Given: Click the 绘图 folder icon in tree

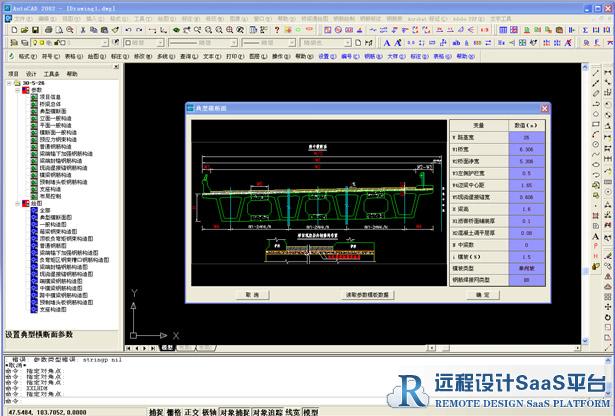Looking at the screenshot, I should pyautogui.click(x=24, y=203).
